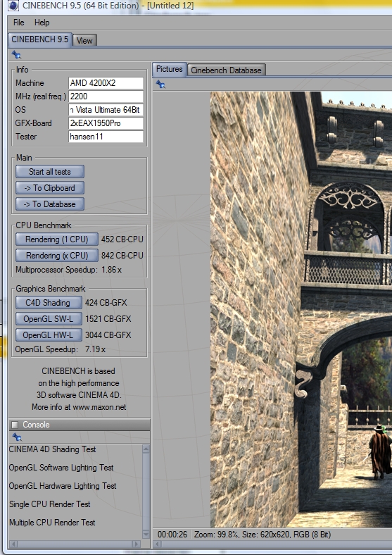
Task: Open the File menu
Action: pyautogui.click(x=19, y=23)
